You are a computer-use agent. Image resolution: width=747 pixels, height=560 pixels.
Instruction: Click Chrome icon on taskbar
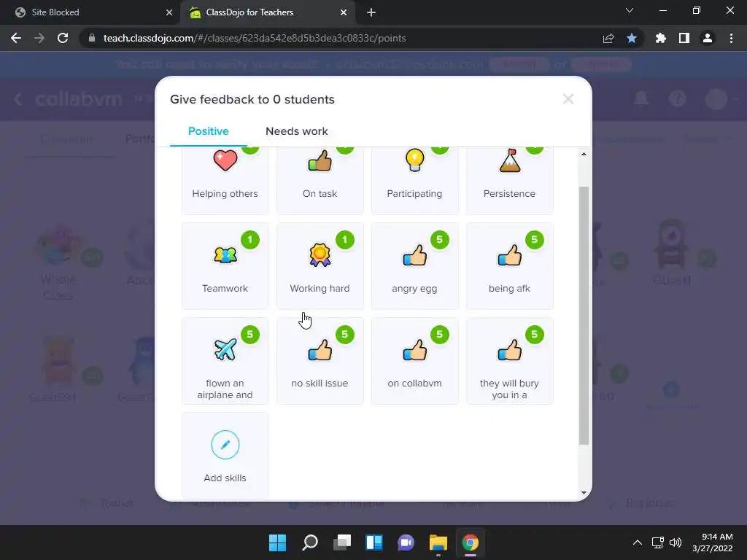click(x=471, y=542)
